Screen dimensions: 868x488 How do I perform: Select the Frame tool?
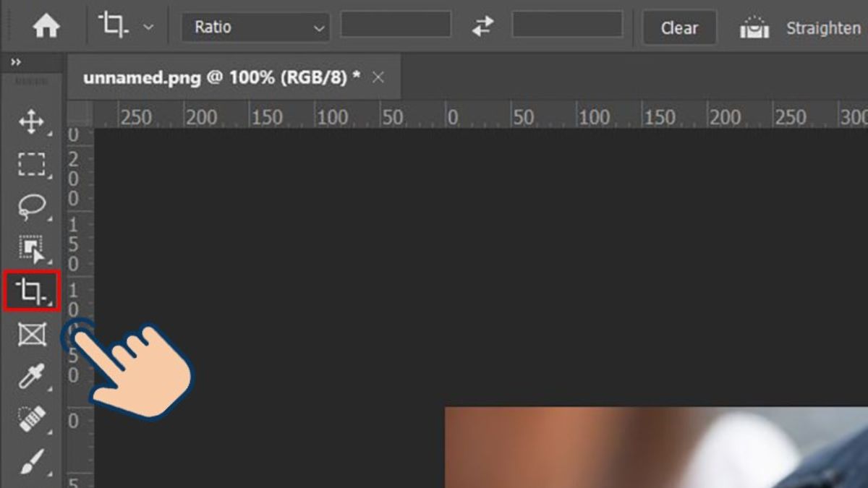(x=31, y=335)
